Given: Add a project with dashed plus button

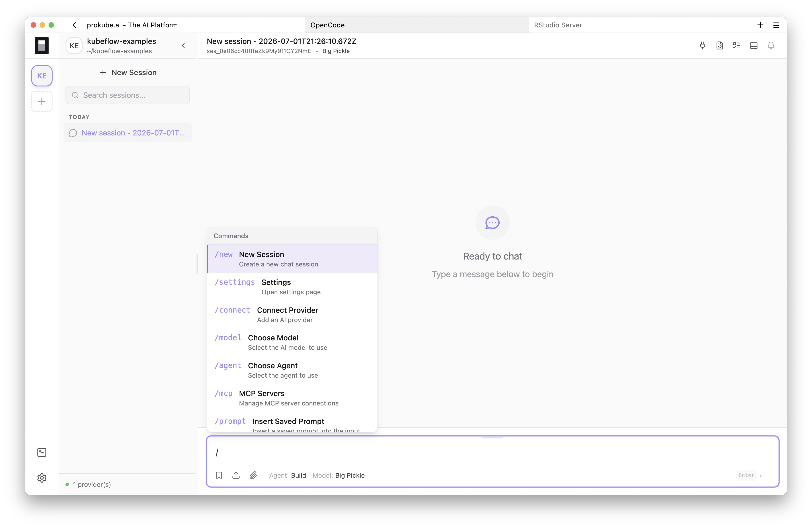Looking at the screenshot, I should (42, 101).
